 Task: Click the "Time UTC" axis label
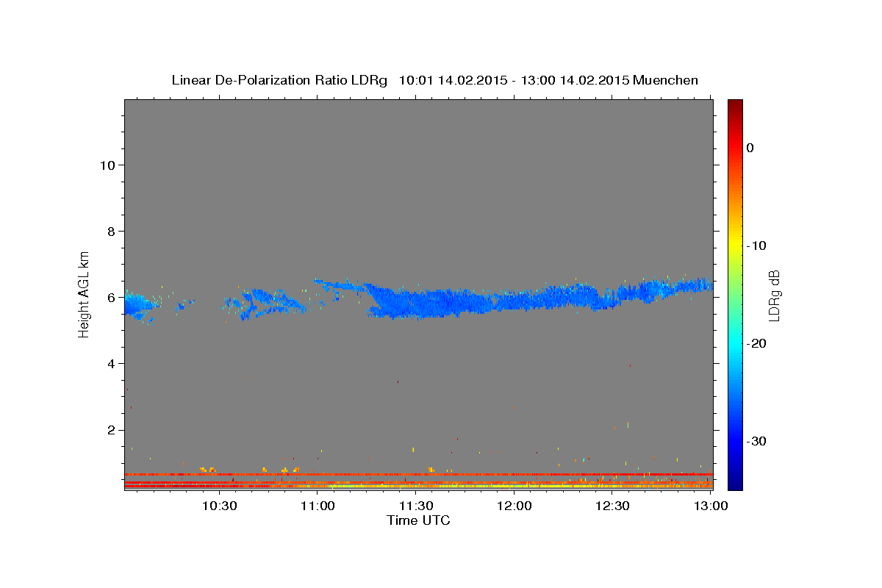click(418, 520)
